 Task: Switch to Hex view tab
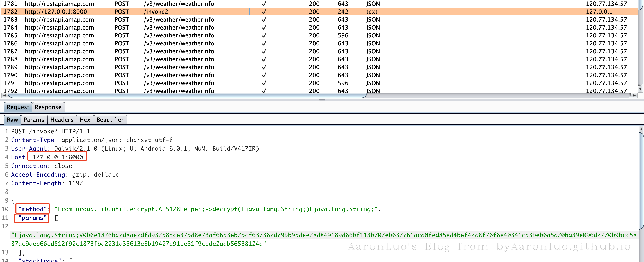(x=85, y=120)
